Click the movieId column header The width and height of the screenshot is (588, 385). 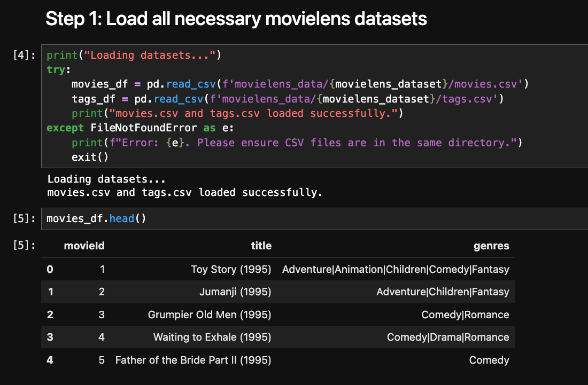coord(84,246)
